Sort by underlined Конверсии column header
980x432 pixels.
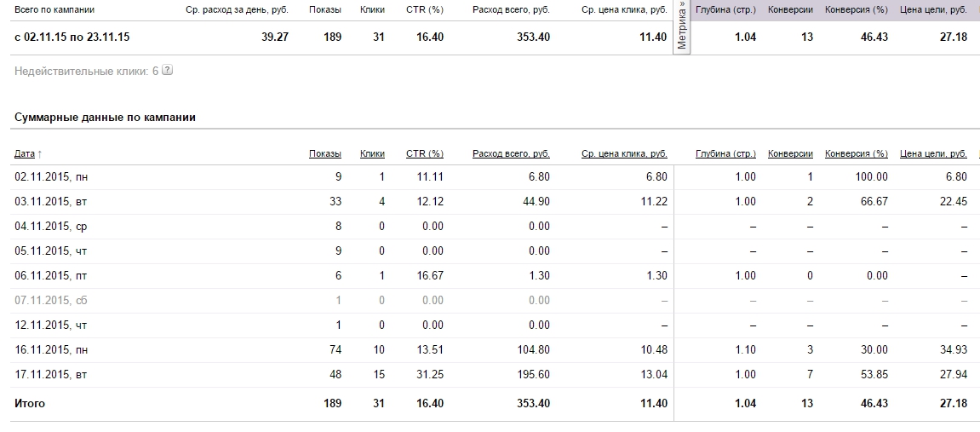[x=790, y=154]
